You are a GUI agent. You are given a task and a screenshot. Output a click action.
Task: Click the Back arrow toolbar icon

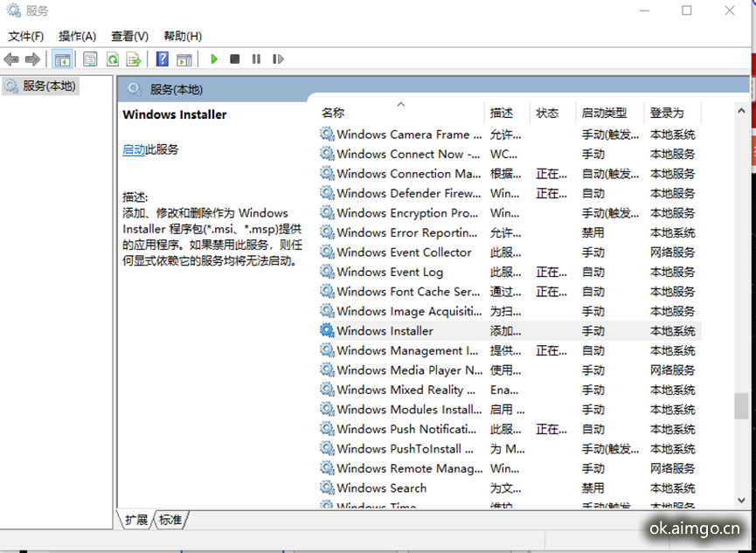[x=11, y=59]
